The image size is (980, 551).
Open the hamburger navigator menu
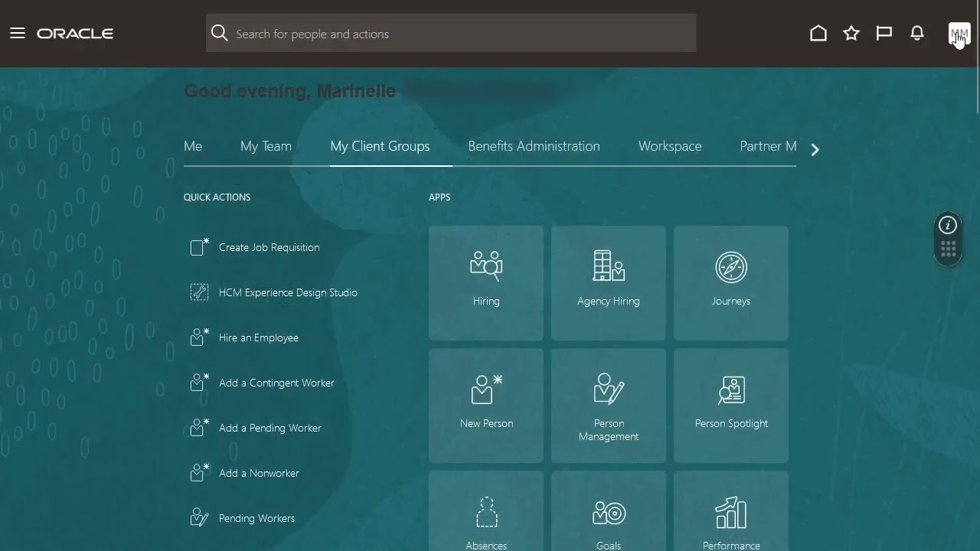pyautogui.click(x=18, y=34)
